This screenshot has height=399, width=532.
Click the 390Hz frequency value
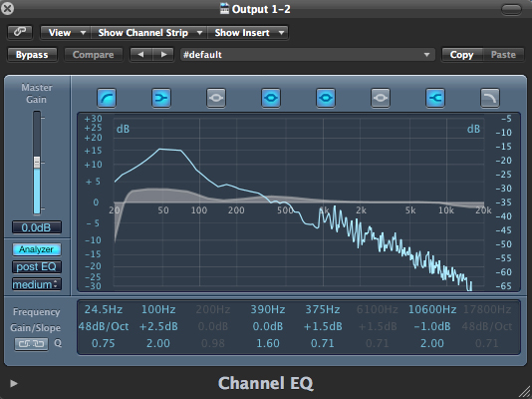pyautogui.click(x=268, y=309)
